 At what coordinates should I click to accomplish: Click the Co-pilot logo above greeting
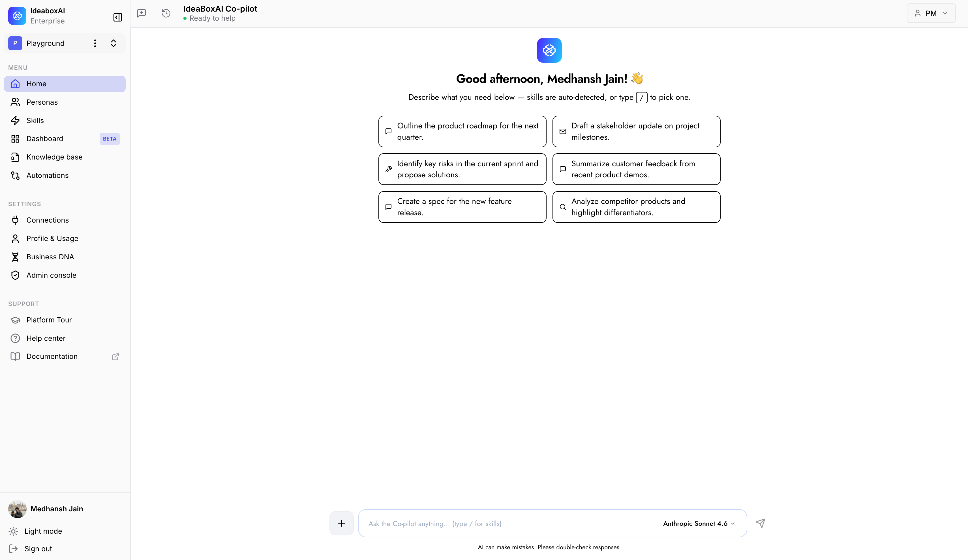pyautogui.click(x=549, y=50)
